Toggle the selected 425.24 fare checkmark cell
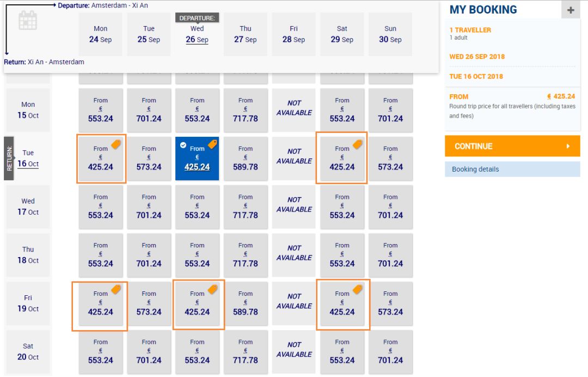The height and width of the screenshot is (377, 588). (x=197, y=159)
